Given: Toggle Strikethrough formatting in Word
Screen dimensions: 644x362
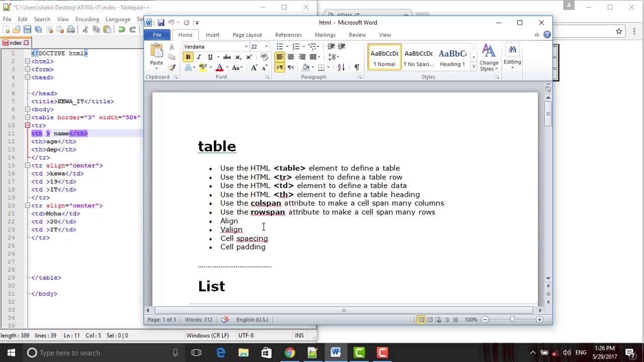Looking at the screenshot, I should (227, 57).
